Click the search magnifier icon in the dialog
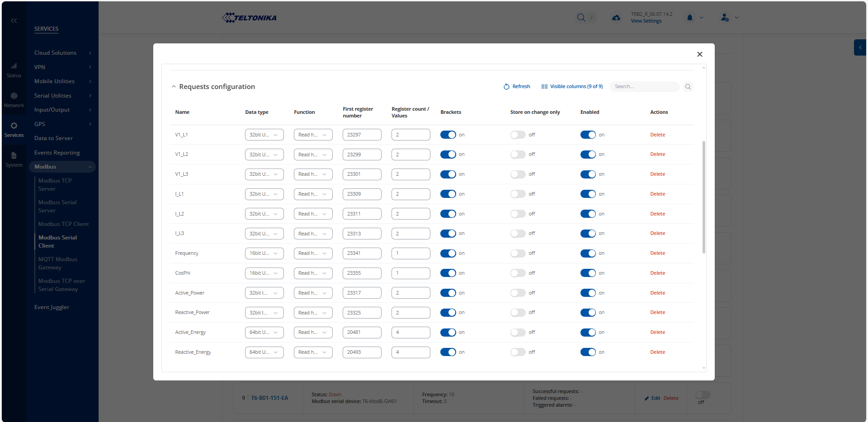Image resolution: width=868 pixels, height=422 pixels. [x=688, y=87]
